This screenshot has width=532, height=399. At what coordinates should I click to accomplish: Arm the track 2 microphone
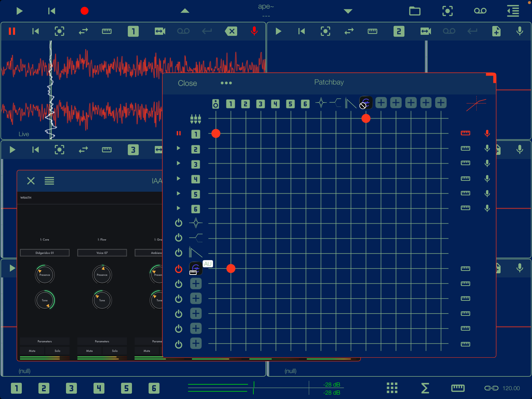click(x=520, y=31)
